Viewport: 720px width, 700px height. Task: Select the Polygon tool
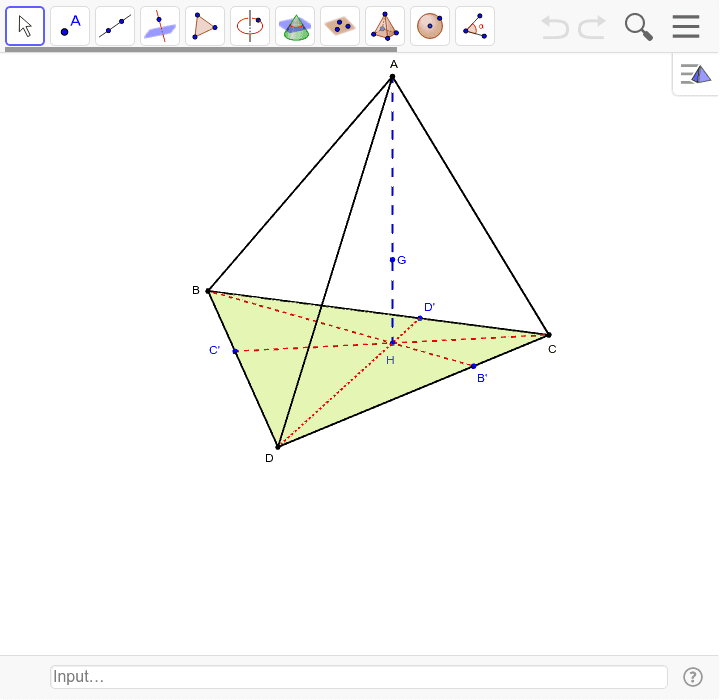tap(205, 26)
